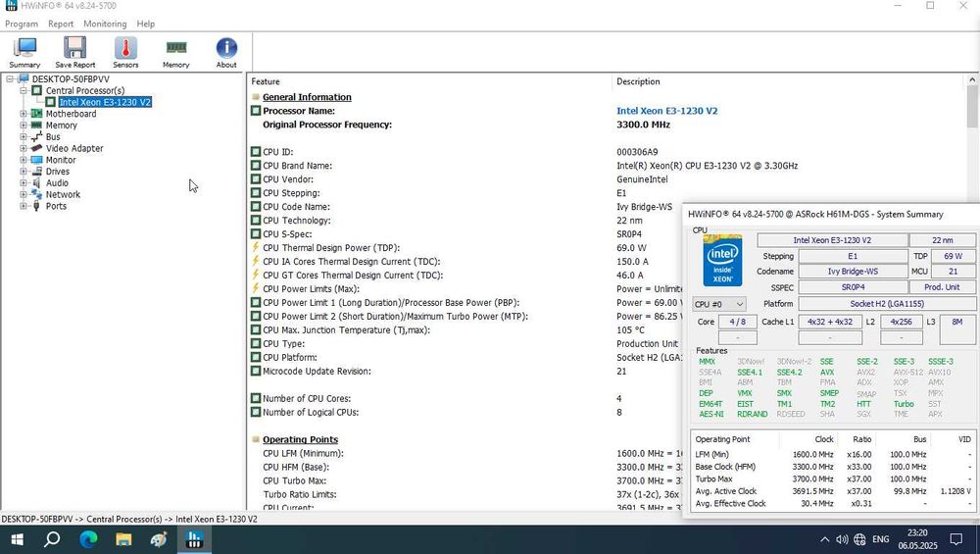Click the Save Report floppy icon
Screen dimensions: 980x554
coord(75,52)
